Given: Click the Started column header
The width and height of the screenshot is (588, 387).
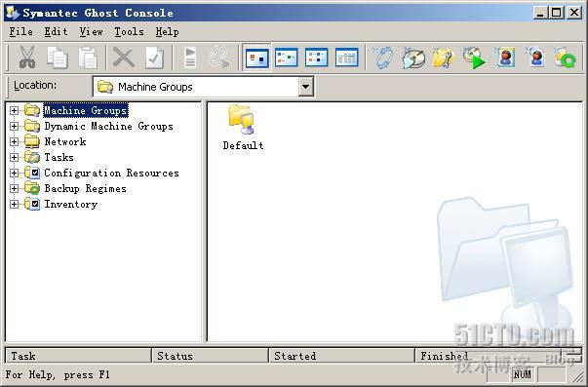Looking at the screenshot, I should 342,356.
